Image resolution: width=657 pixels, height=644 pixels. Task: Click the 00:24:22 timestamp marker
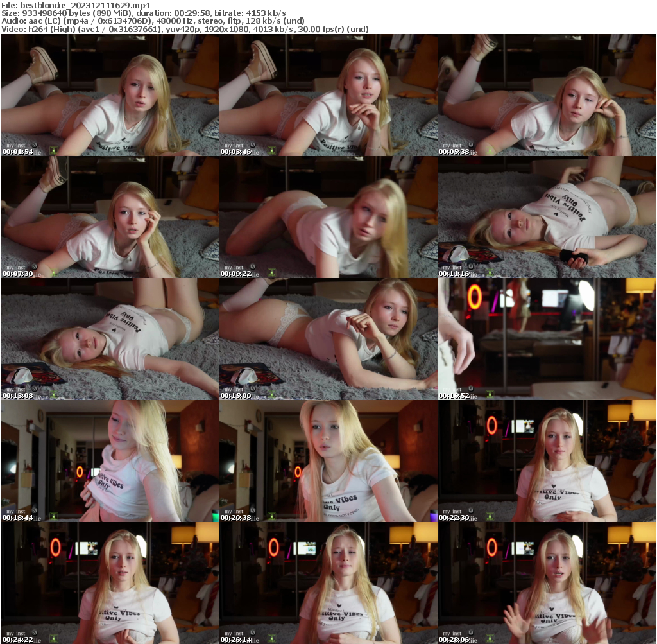18,640
